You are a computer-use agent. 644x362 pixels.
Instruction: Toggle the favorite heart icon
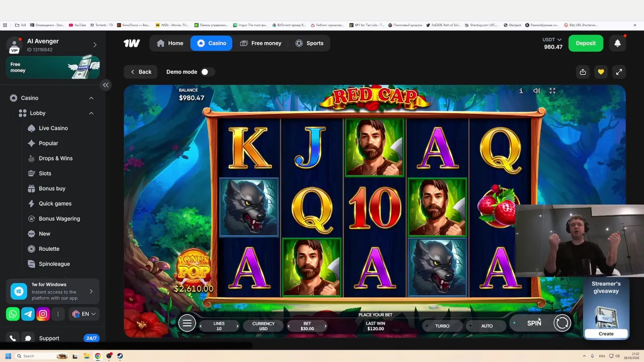click(x=601, y=72)
